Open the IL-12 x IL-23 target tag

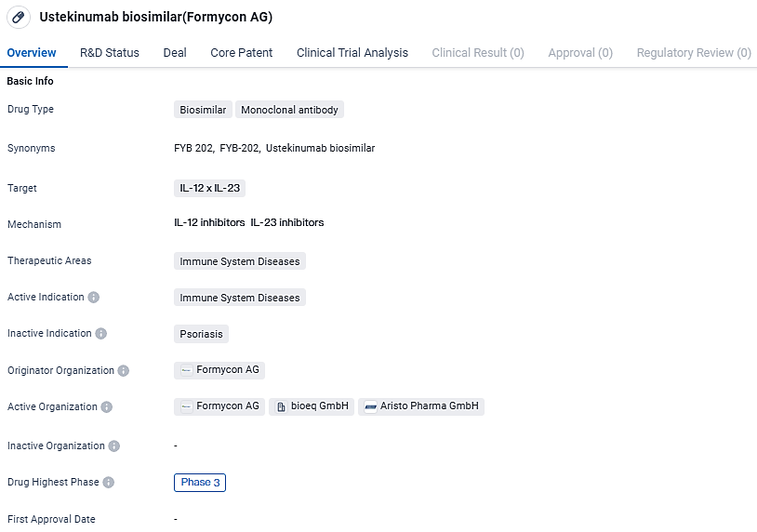click(209, 189)
